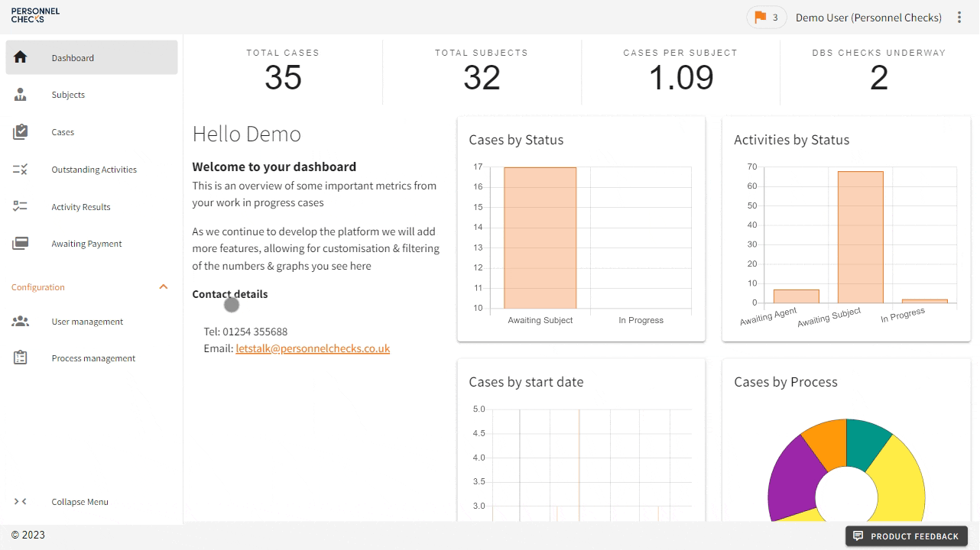Open Outstanding Activities menu item
The image size is (980, 550).
92,170
